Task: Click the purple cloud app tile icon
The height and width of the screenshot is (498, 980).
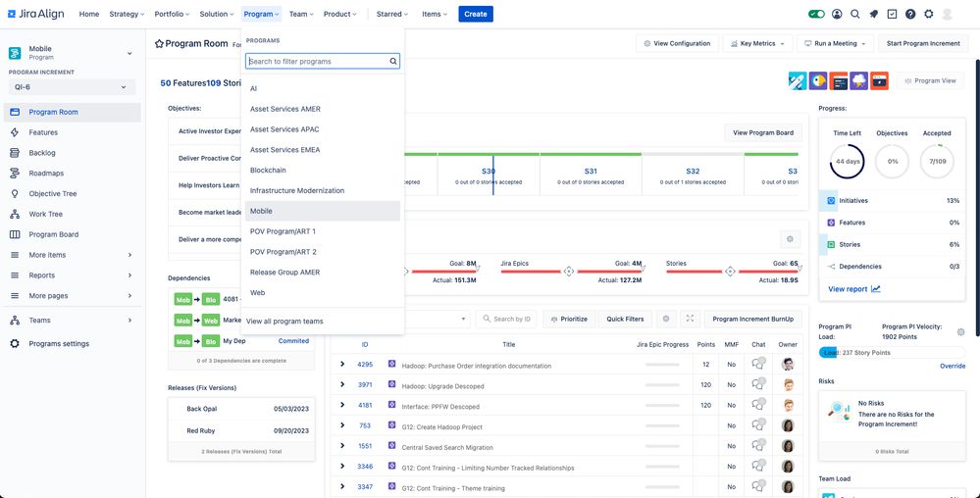Action: click(858, 80)
